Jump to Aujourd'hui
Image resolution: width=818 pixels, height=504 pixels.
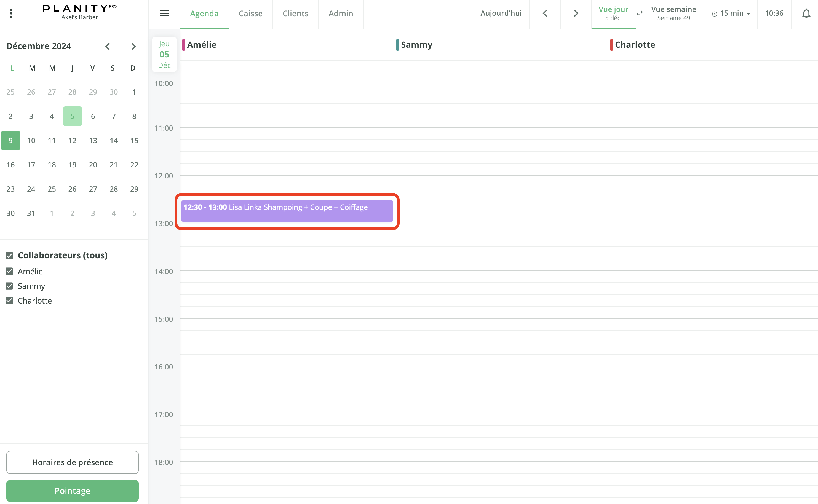click(501, 13)
